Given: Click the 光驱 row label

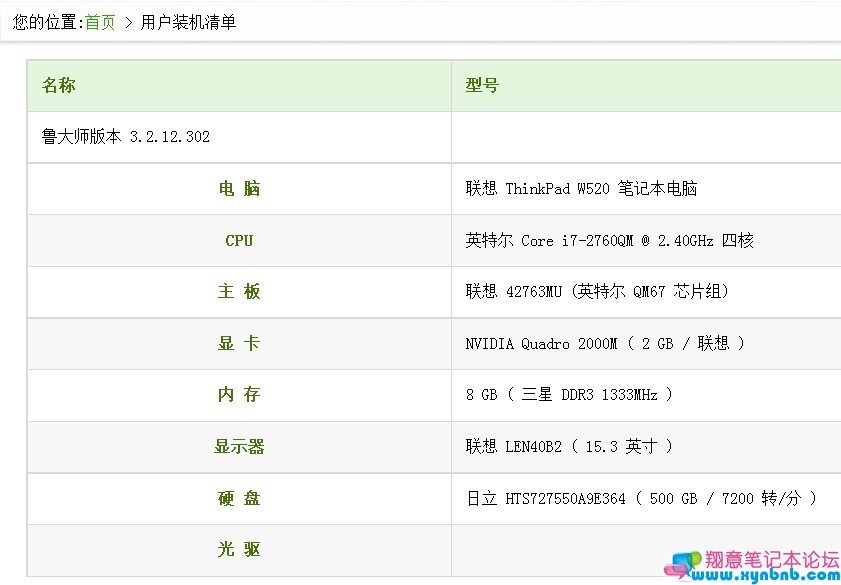Looking at the screenshot, I should [x=239, y=550].
